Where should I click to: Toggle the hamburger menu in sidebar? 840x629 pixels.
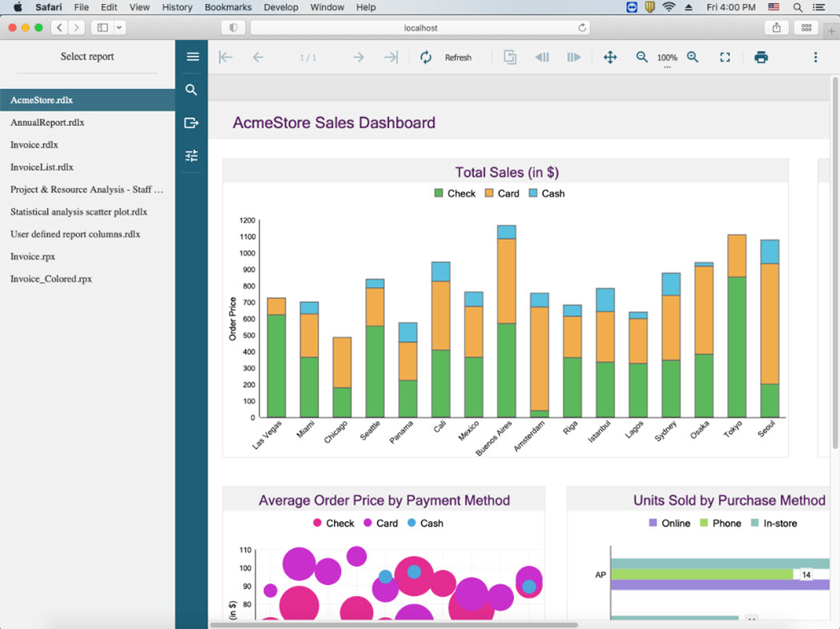tap(192, 56)
